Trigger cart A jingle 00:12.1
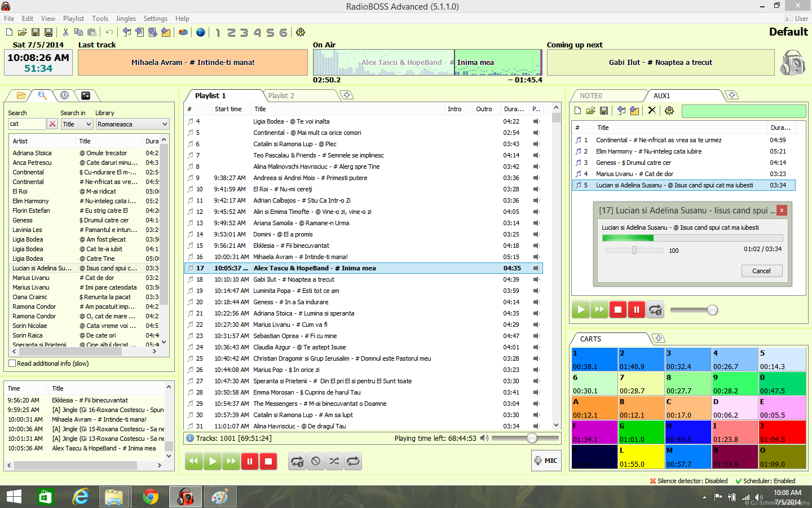Screen dimensions: 812x508 [594, 408]
